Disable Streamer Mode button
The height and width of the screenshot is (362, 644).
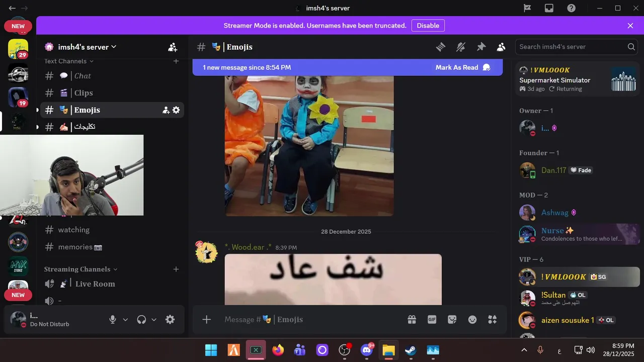tap(428, 26)
